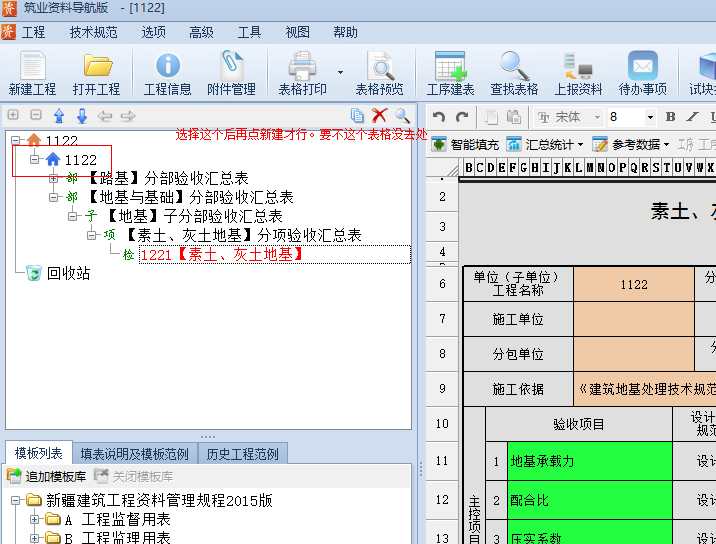Click the undo arrow in editor toolbar
Viewport: 716px width, 544px height.
(x=439, y=117)
